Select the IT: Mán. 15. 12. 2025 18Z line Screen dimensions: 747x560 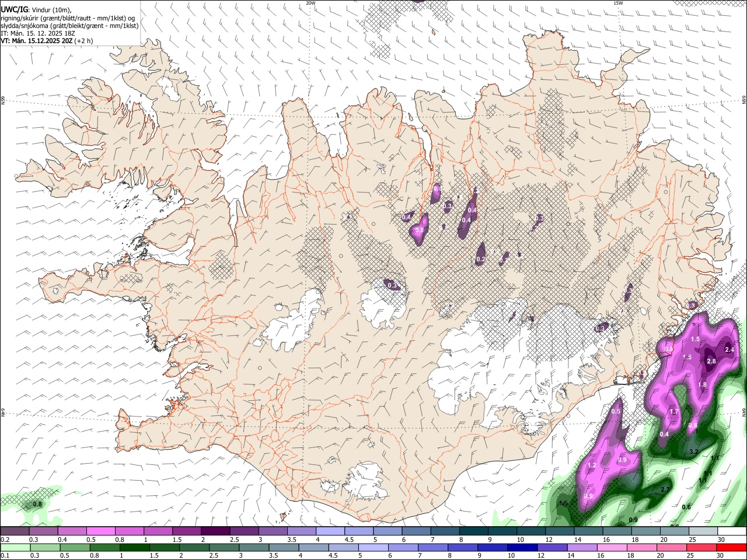[x=39, y=33]
